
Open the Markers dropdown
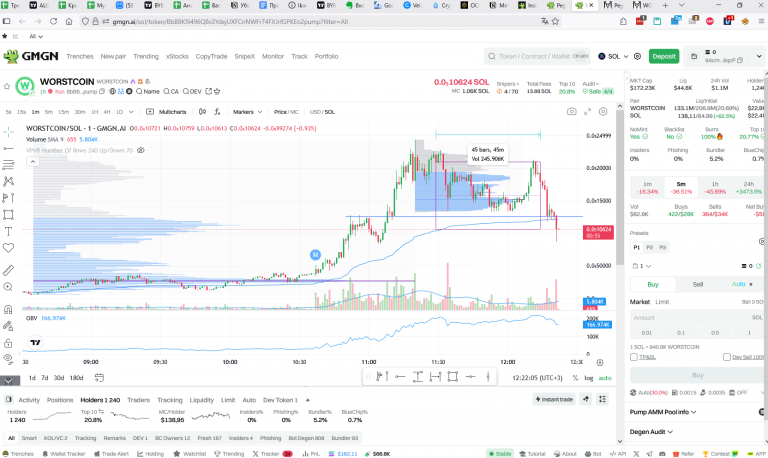pos(247,112)
